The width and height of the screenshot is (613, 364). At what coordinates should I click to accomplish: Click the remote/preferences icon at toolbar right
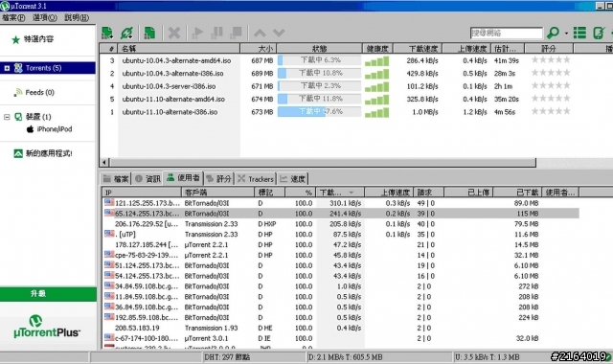[x=599, y=33]
